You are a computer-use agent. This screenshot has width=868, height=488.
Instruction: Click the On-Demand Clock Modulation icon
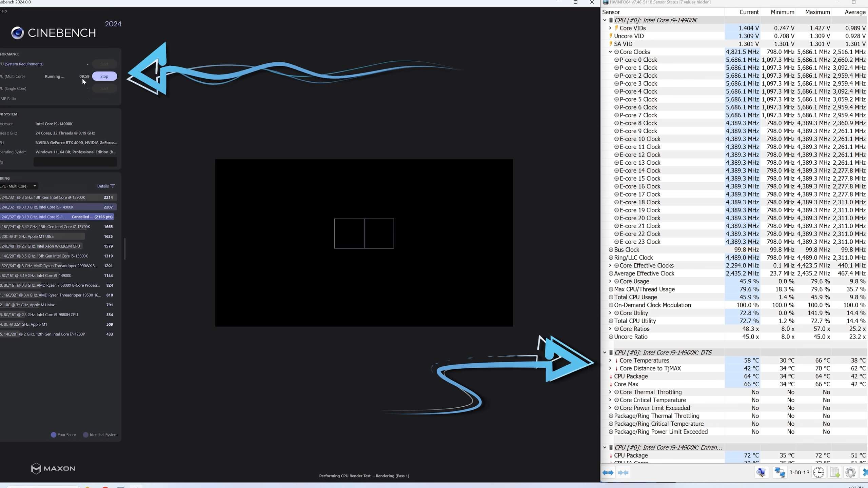tap(611, 305)
